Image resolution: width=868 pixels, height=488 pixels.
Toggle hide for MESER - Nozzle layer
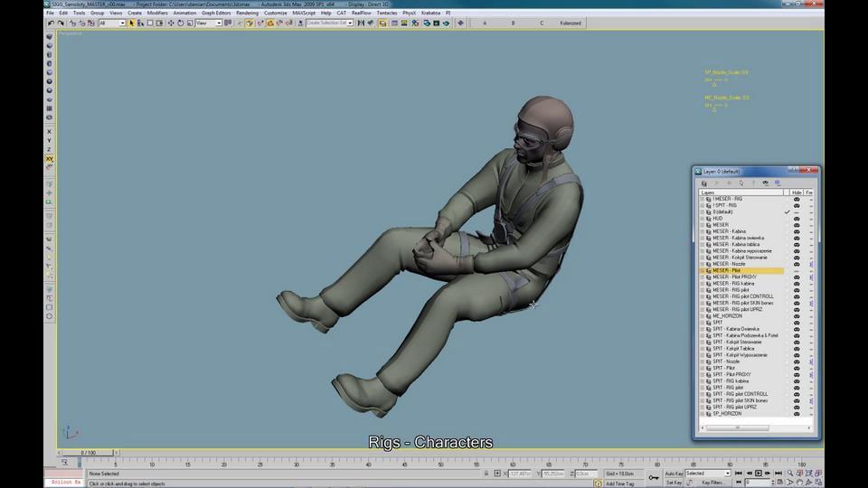797,265
